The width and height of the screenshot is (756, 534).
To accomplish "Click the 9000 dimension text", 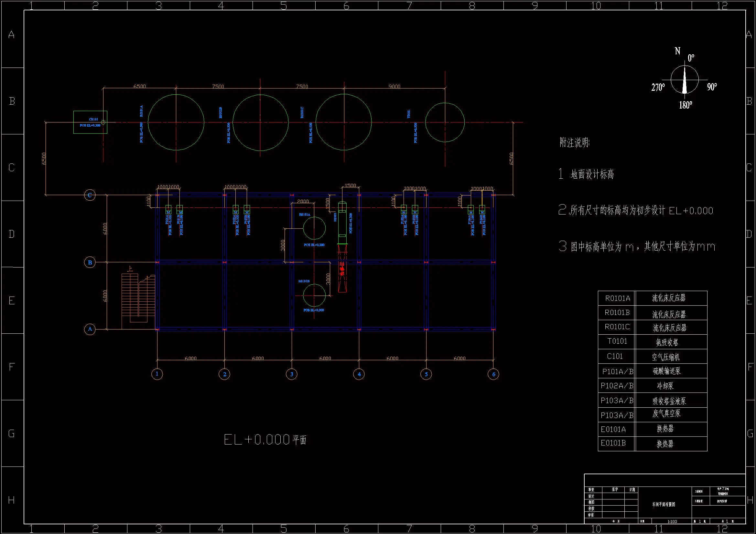I will click(x=394, y=86).
